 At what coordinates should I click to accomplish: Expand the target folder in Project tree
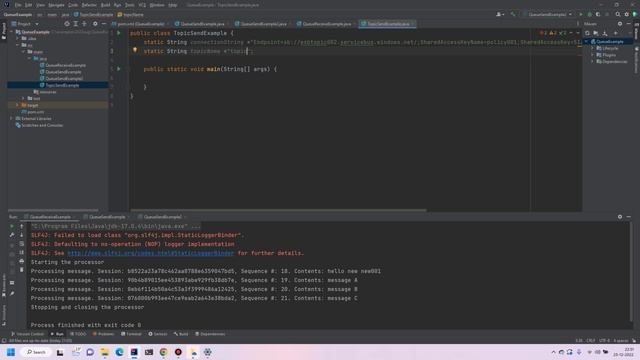point(18,105)
